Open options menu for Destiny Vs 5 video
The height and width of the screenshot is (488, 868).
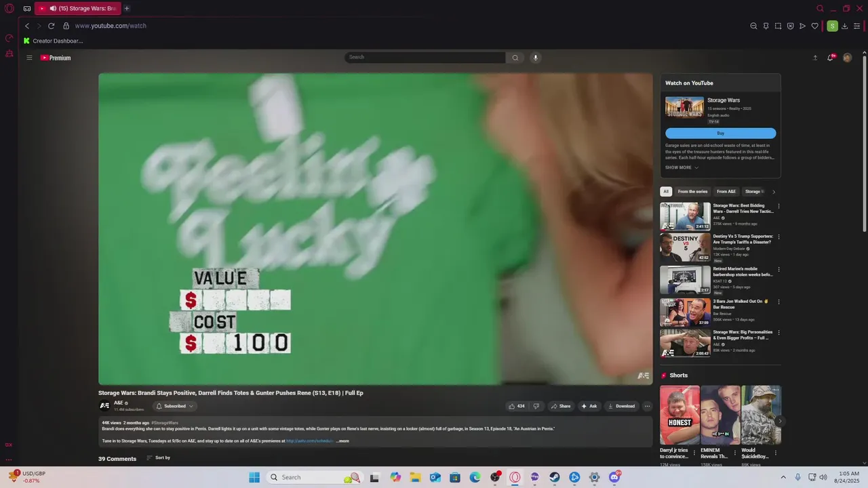tap(778, 237)
